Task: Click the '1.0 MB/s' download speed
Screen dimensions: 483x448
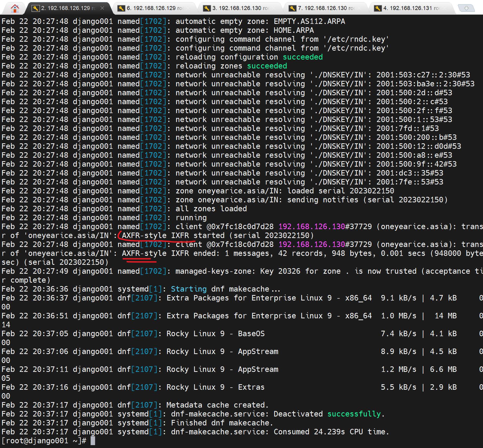Action: (399, 316)
